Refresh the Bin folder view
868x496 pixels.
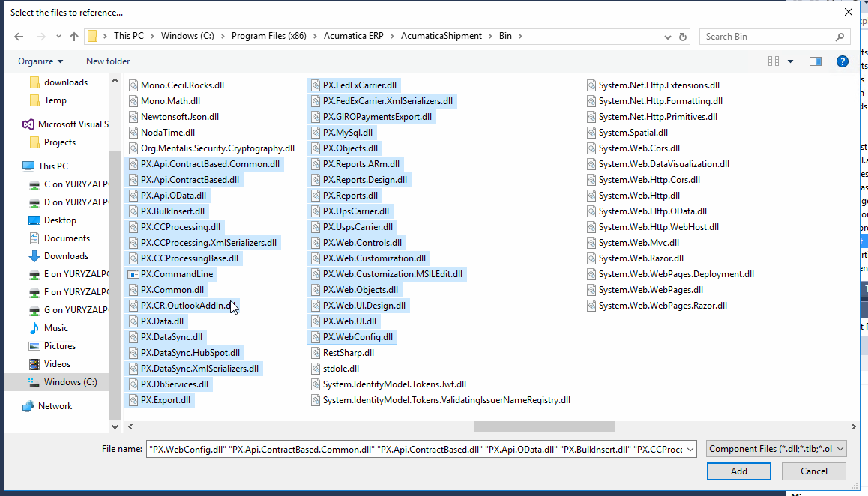point(683,37)
